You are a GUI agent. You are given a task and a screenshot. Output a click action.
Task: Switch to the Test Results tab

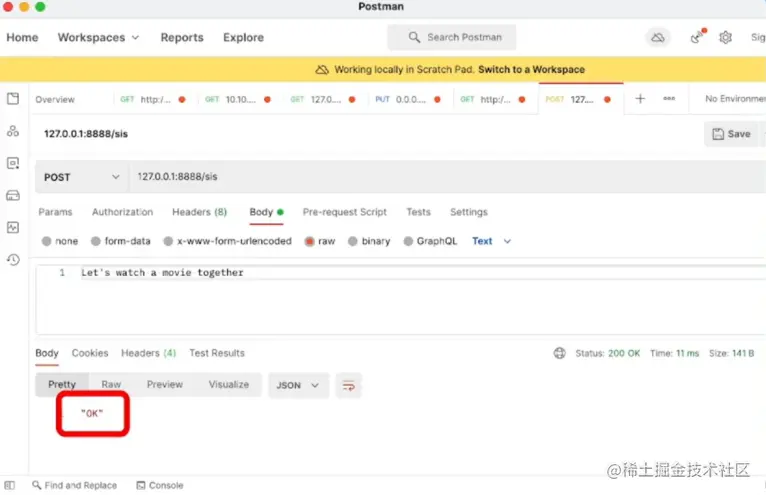(x=217, y=353)
